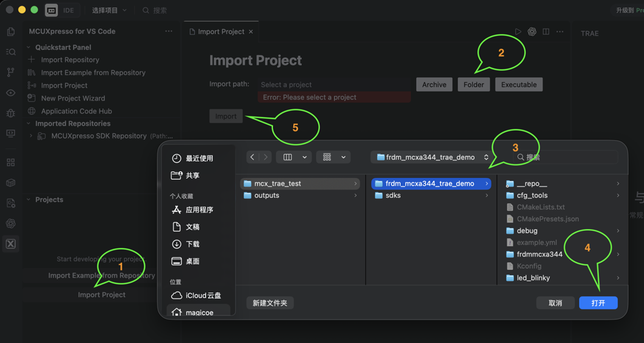Click 打开 to open selected folder
The height and width of the screenshot is (343, 644).
tap(598, 303)
